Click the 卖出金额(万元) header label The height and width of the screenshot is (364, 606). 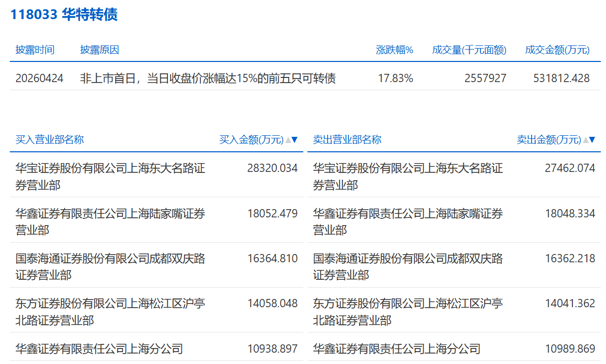[549, 139]
